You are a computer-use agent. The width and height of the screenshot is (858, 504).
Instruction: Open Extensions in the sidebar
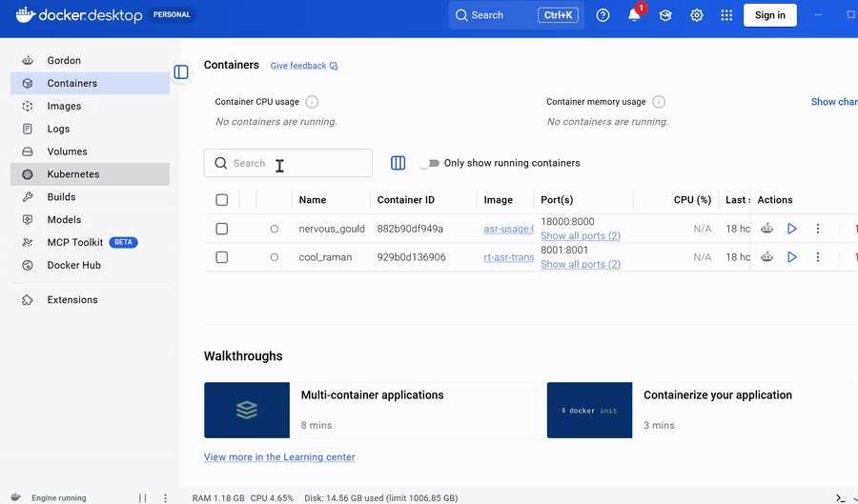point(90,299)
